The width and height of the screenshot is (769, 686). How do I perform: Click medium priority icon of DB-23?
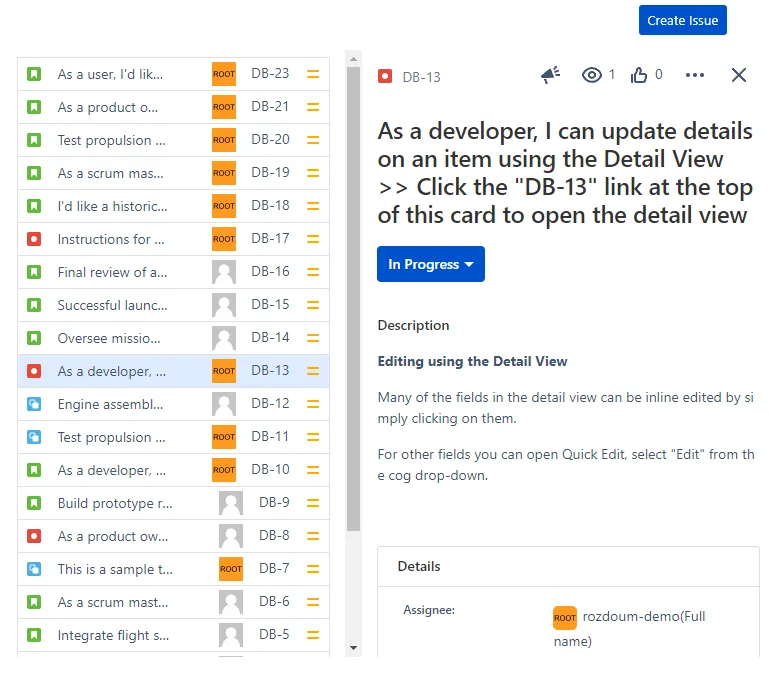coord(313,74)
